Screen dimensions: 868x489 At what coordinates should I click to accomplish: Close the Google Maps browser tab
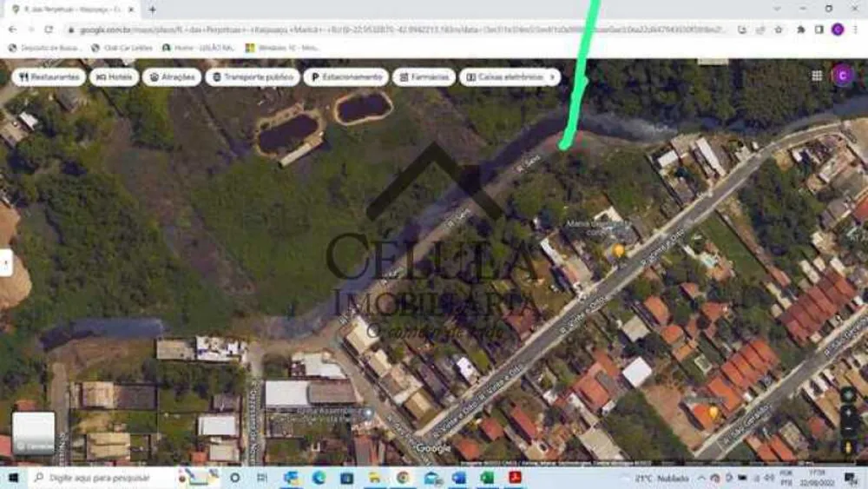click(131, 10)
